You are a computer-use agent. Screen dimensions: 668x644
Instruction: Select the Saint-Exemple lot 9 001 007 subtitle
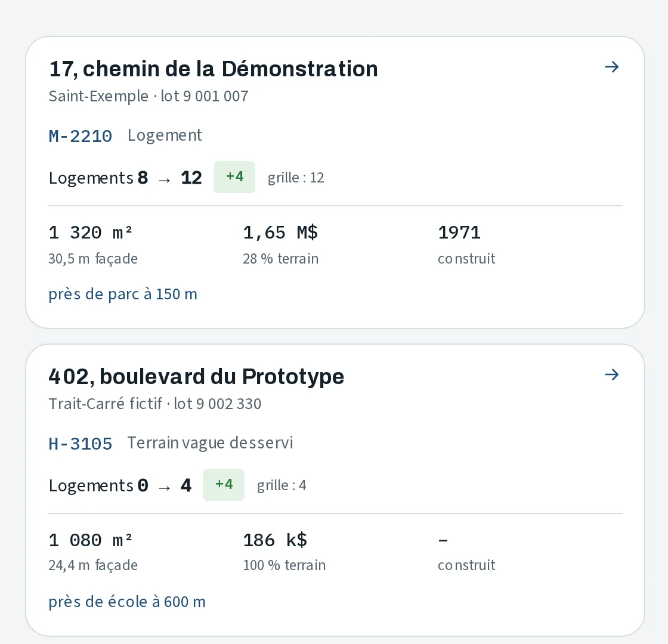pos(149,96)
